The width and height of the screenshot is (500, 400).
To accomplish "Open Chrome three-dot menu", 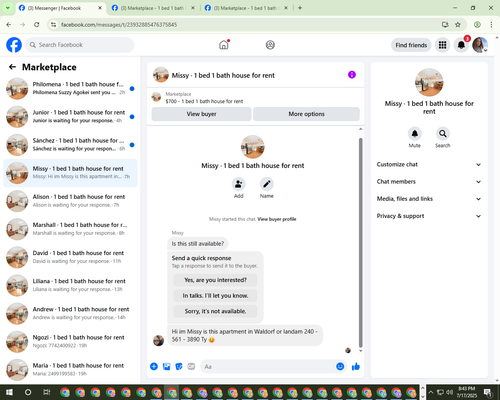I will (x=491, y=24).
